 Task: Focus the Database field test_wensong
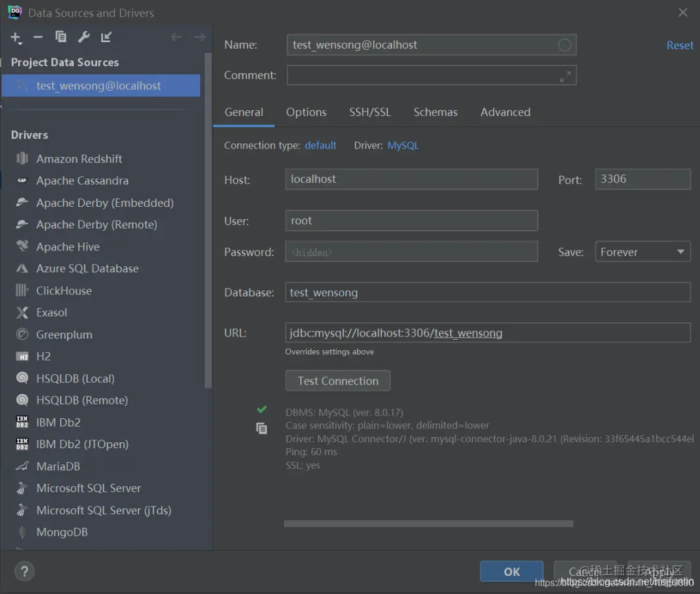point(487,292)
